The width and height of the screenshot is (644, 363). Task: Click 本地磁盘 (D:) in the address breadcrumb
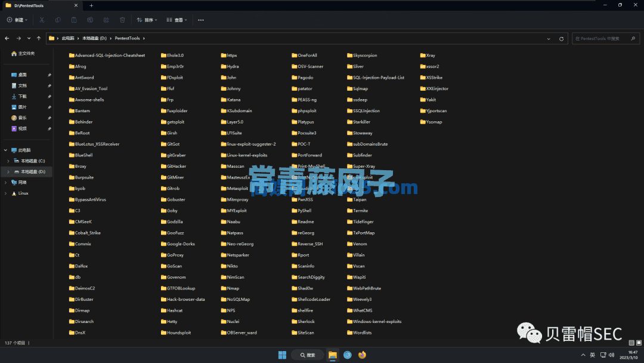94,38
